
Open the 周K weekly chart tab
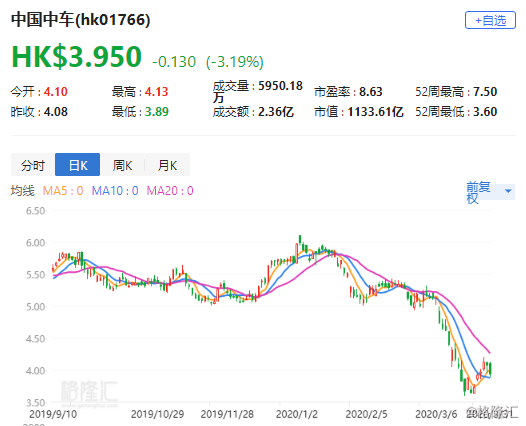pos(122,165)
